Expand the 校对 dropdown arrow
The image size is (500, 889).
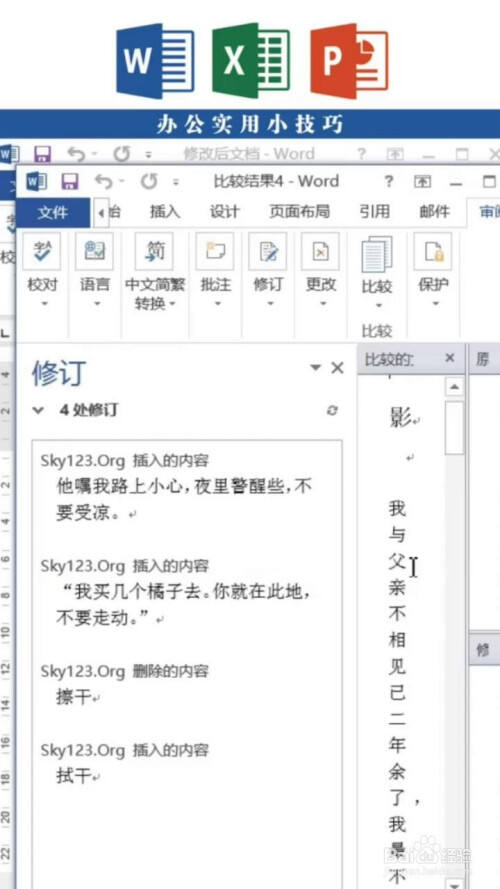(43, 304)
